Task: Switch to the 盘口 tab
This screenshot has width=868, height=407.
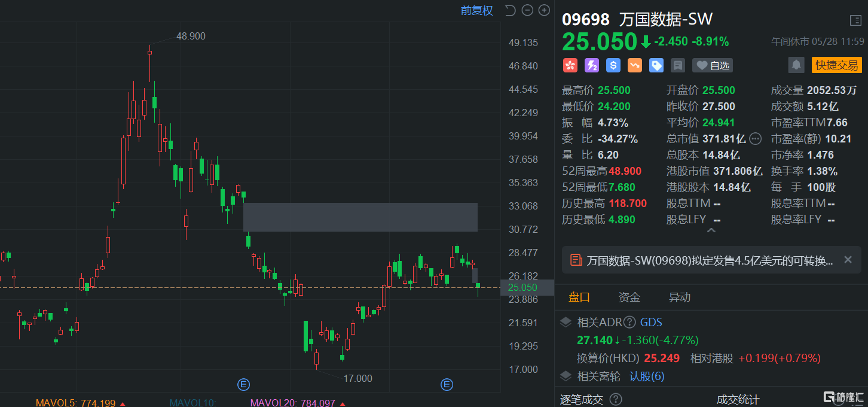Action: pos(579,297)
